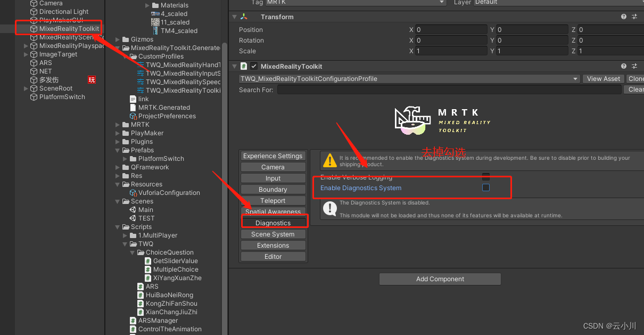Click the Directional Light cube icon
This screenshot has width=644, height=335.
(34, 12)
